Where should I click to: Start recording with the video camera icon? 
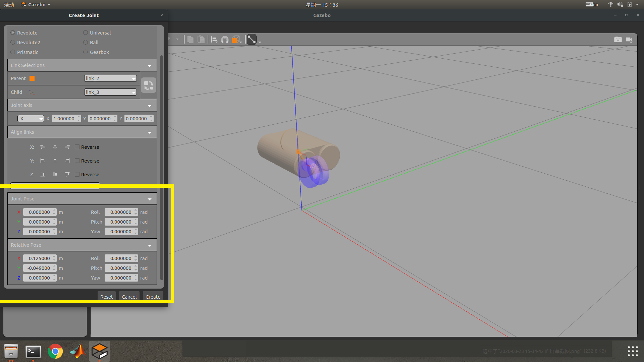pos(629,40)
